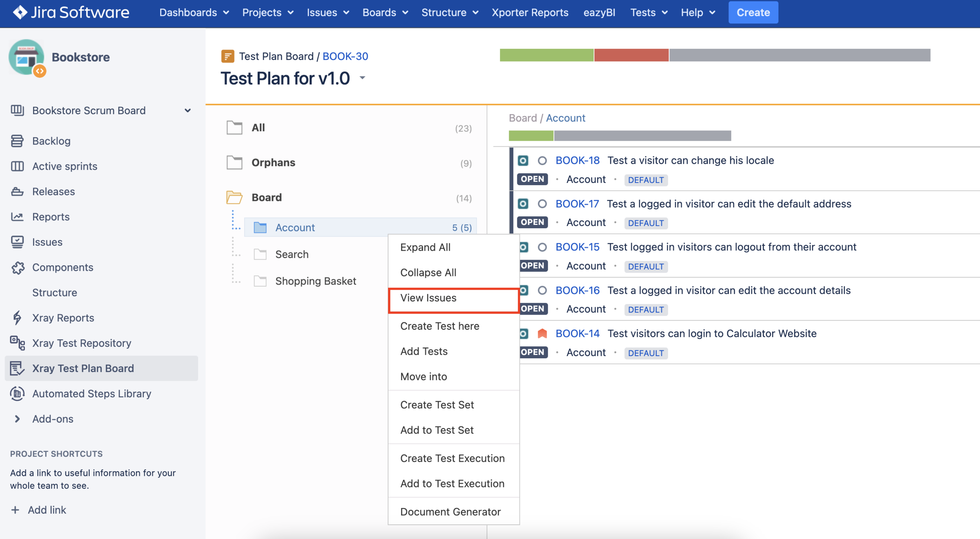This screenshot has width=980, height=539.
Task: Click the test type icon of BOOK-17
Action: click(523, 204)
